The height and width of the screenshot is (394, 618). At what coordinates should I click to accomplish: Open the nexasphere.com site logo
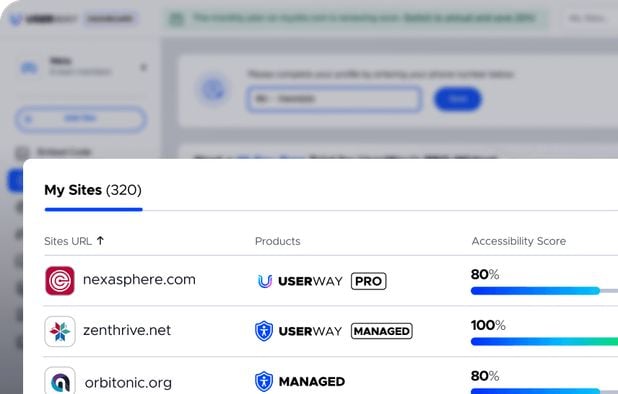(60, 281)
